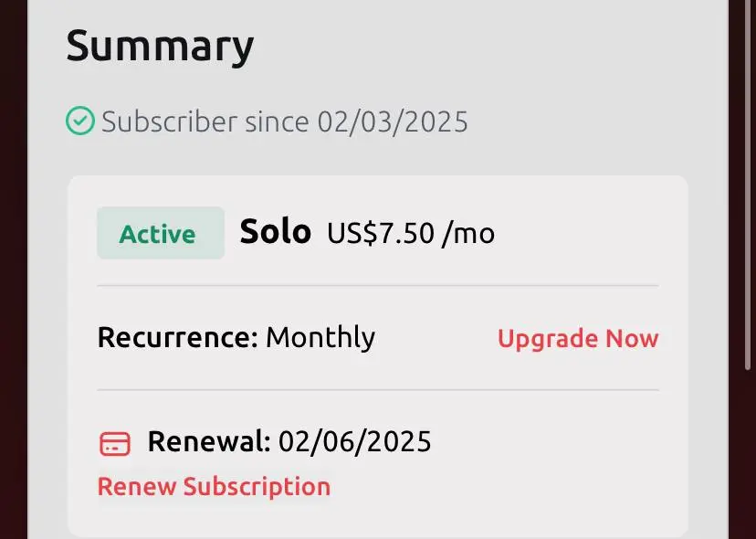Image resolution: width=756 pixels, height=539 pixels.
Task: Click the 02/06/2025 renewal date
Action: 355,441
